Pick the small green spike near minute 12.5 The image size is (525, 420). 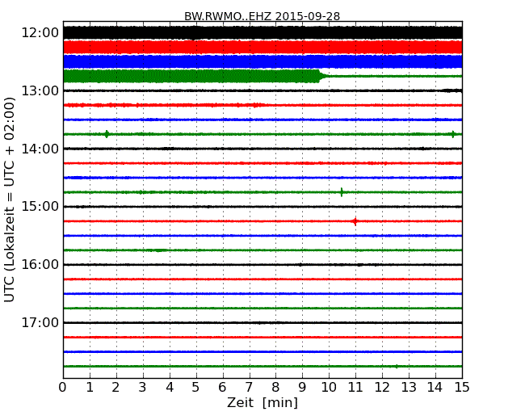(x=397, y=367)
